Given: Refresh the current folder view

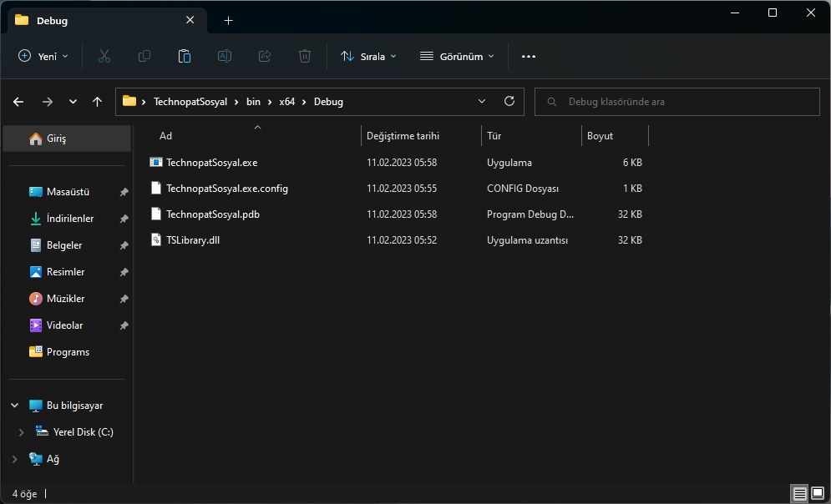Looking at the screenshot, I should (509, 102).
